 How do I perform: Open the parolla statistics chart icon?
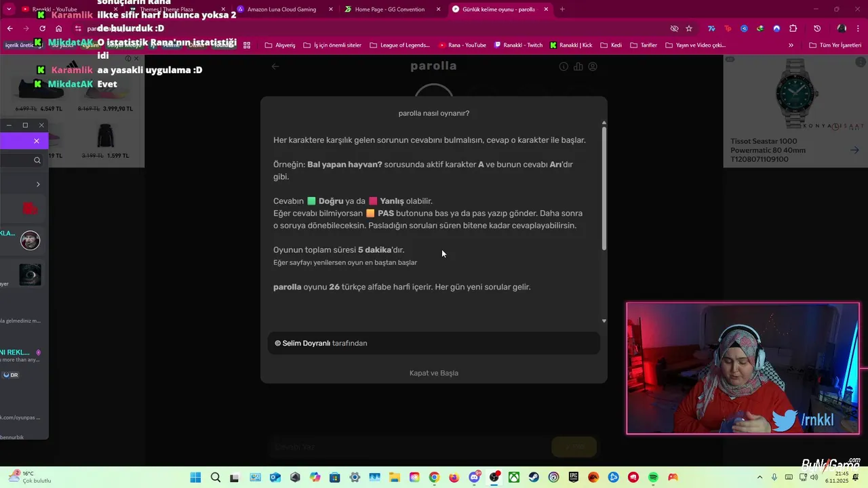click(x=578, y=66)
